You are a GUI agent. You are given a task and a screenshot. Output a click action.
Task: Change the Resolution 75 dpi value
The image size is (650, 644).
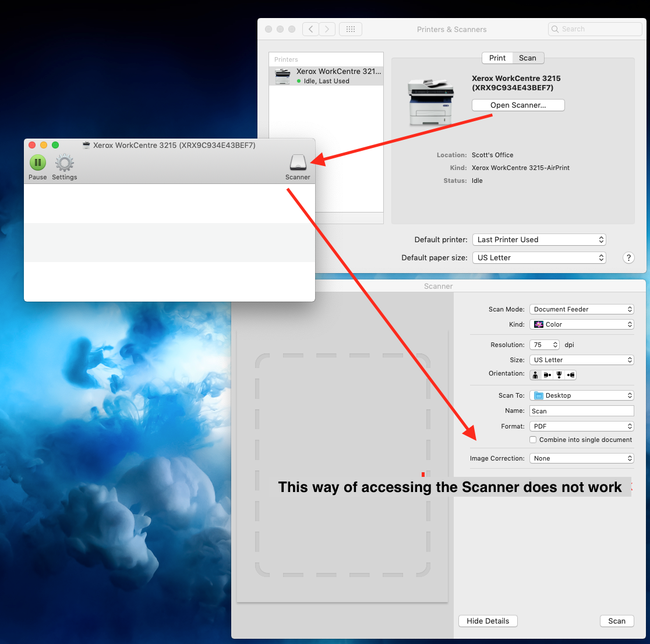(545, 345)
